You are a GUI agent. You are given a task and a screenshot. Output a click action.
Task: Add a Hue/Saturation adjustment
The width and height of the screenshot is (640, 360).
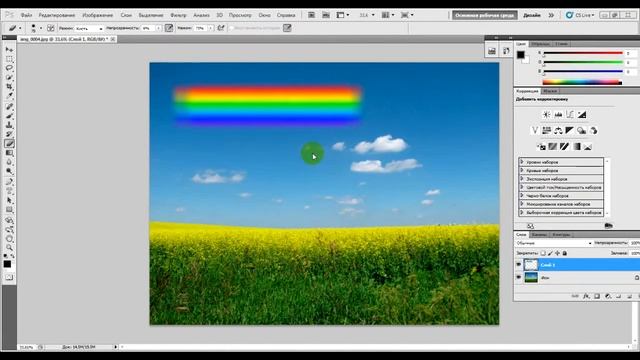(547, 131)
